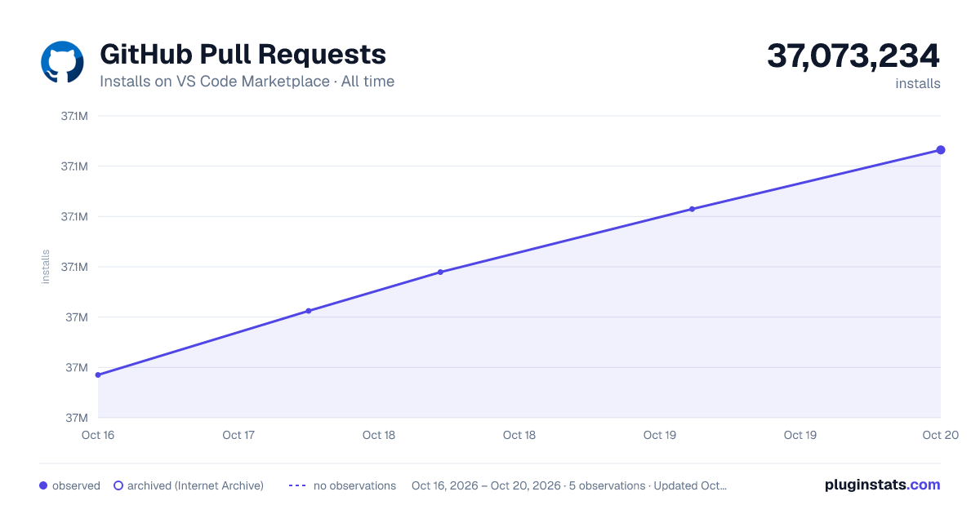The width and height of the screenshot is (980, 514).
Task: Click the 'Installs on VS Code Marketplace' subtitle
Action: click(215, 82)
